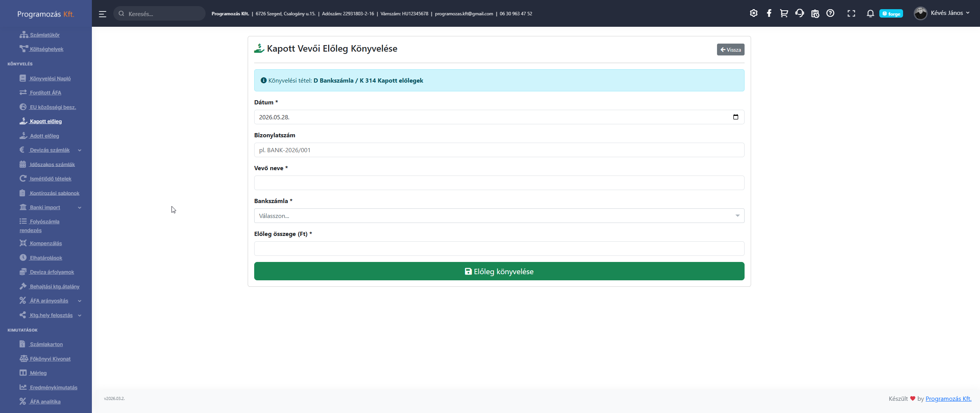Open Elhatárolások in the sidebar

(41, 258)
